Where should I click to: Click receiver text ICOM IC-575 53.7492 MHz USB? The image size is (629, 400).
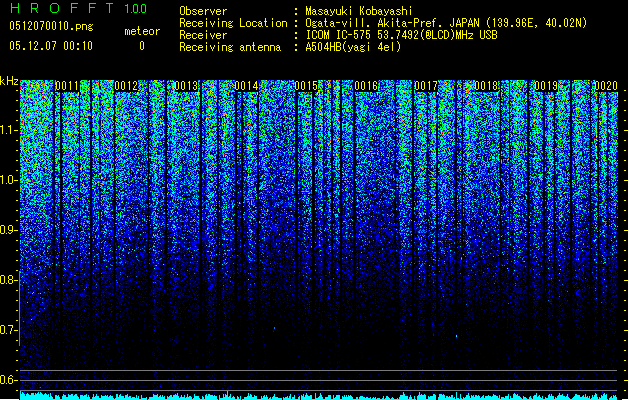tap(402, 35)
